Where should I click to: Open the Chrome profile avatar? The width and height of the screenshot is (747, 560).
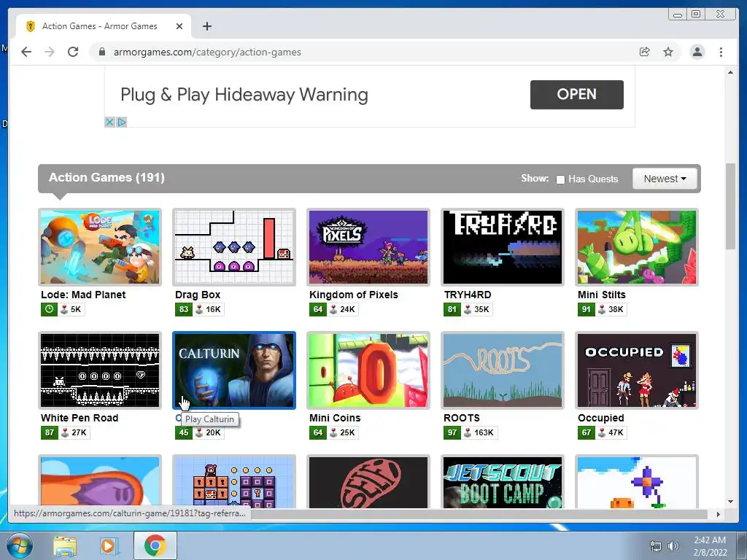[697, 52]
